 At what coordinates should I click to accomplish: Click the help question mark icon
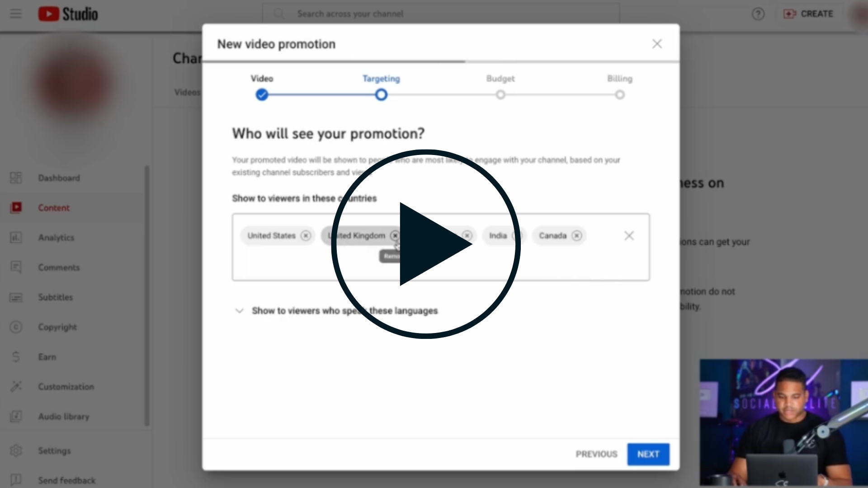click(758, 14)
